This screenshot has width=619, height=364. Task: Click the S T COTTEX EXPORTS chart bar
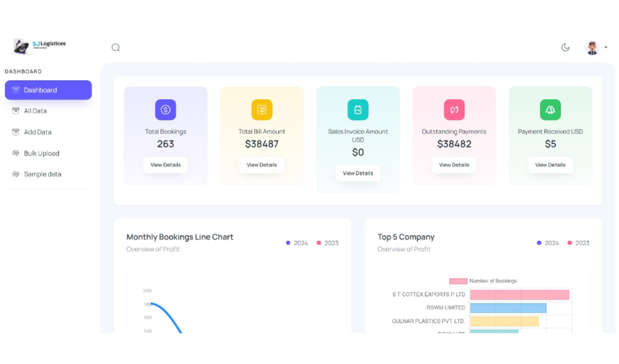click(x=519, y=295)
